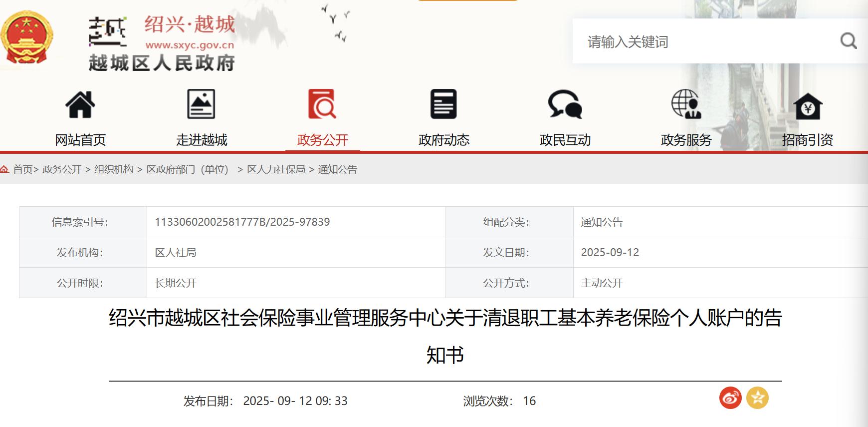
Task: Click the globe-person icon above 政务服务
Action: (x=686, y=104)
